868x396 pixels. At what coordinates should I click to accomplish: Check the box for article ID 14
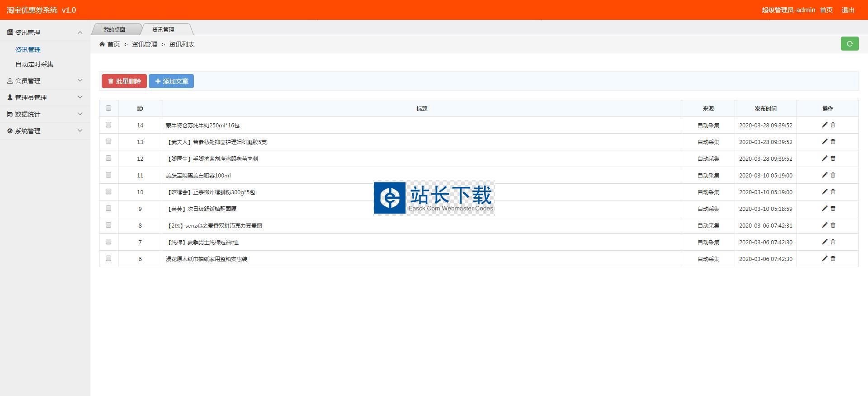(108, 125)
